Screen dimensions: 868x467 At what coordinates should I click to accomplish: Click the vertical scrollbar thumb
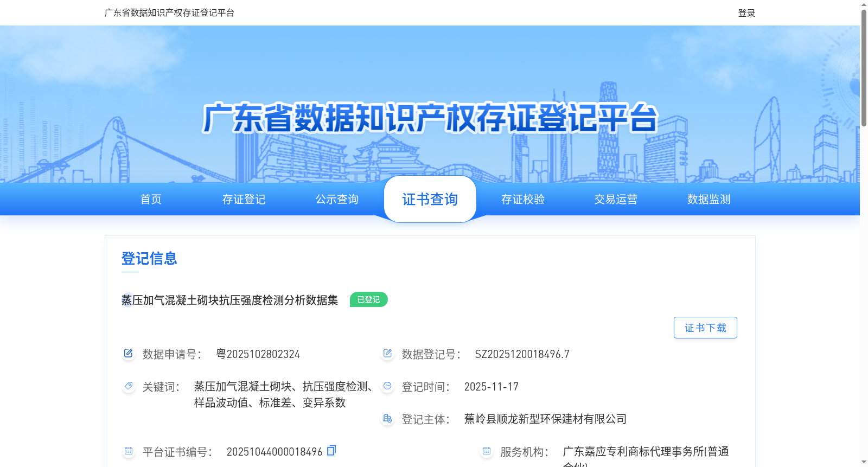tap(864, 68)
